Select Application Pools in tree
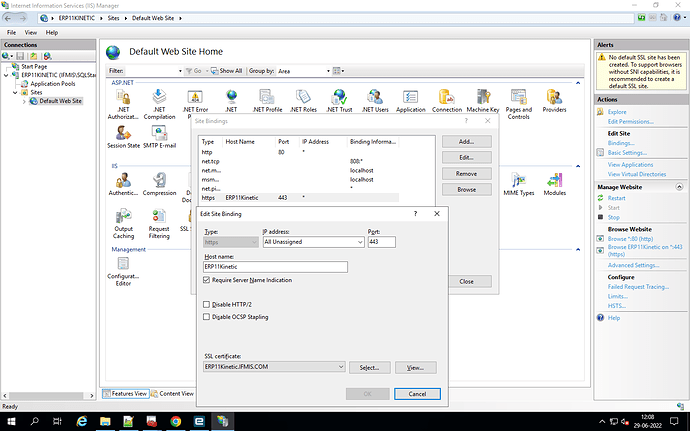Viewport: 690px width, 431px height. coord(53,84)
